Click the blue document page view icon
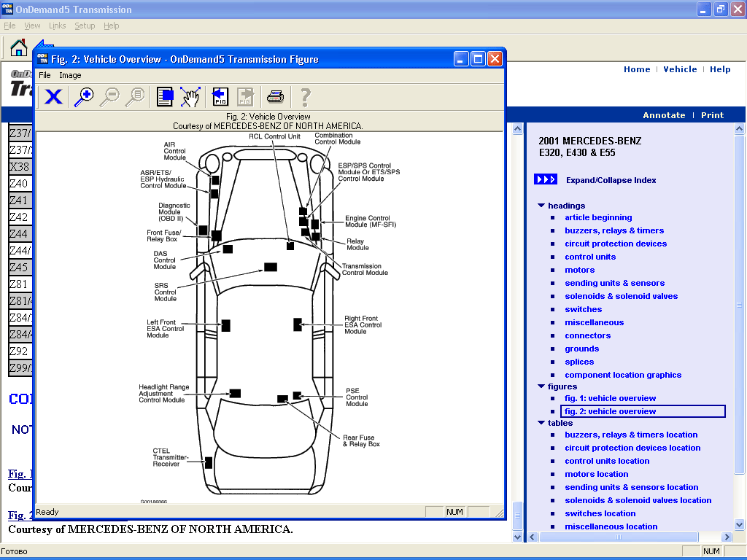This screenshot has height=560, width=747. click(x=165, y=97)
